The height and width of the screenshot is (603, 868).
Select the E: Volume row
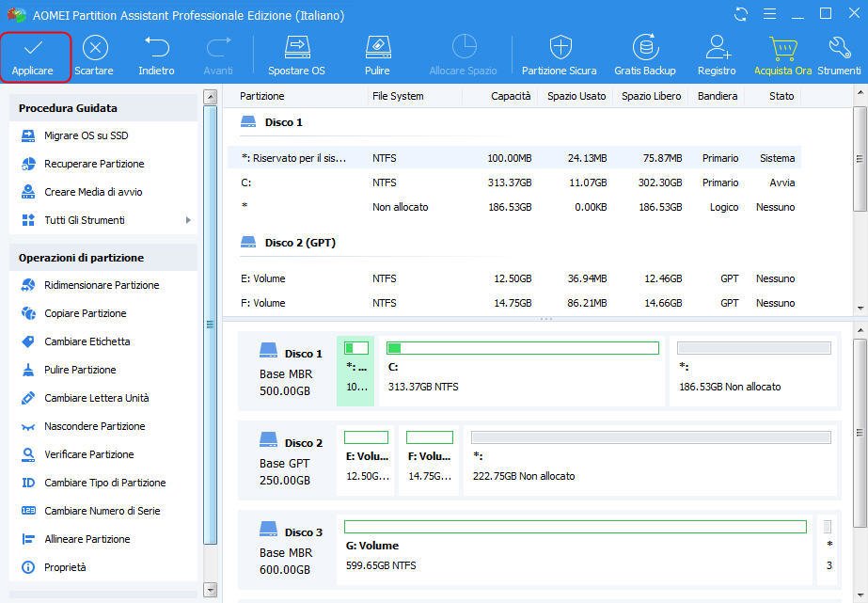(x=514, y=278)
